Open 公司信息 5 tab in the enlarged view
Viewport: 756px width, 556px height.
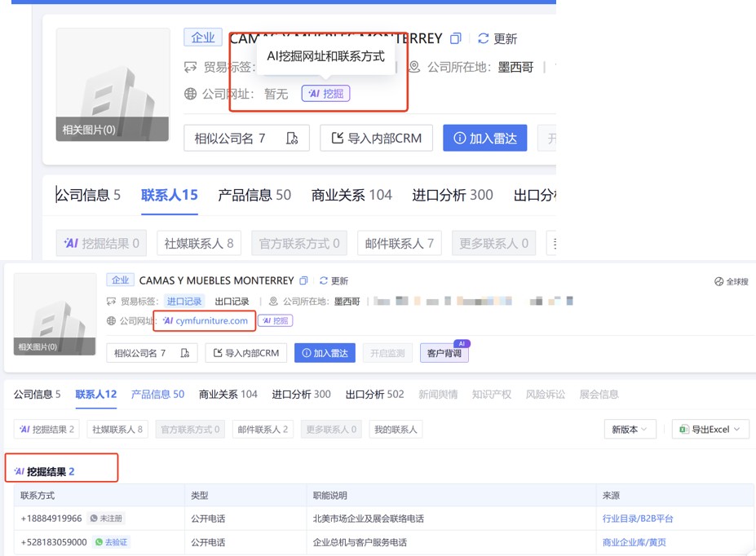coord(88,195)
